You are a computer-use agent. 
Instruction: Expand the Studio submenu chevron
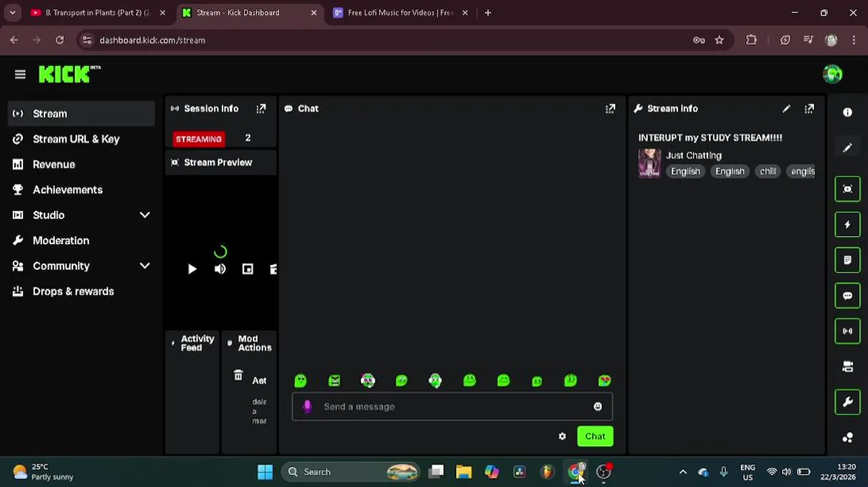145,215
